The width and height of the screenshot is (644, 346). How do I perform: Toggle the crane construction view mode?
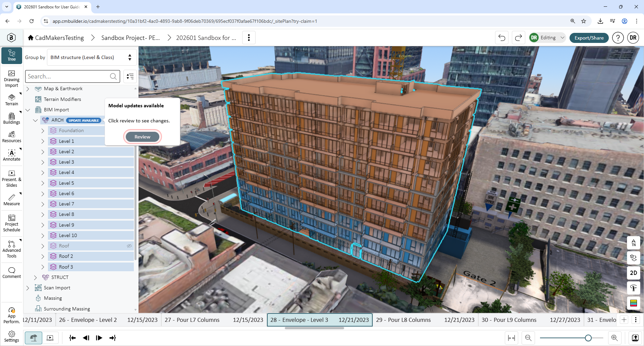coord(34,338)
